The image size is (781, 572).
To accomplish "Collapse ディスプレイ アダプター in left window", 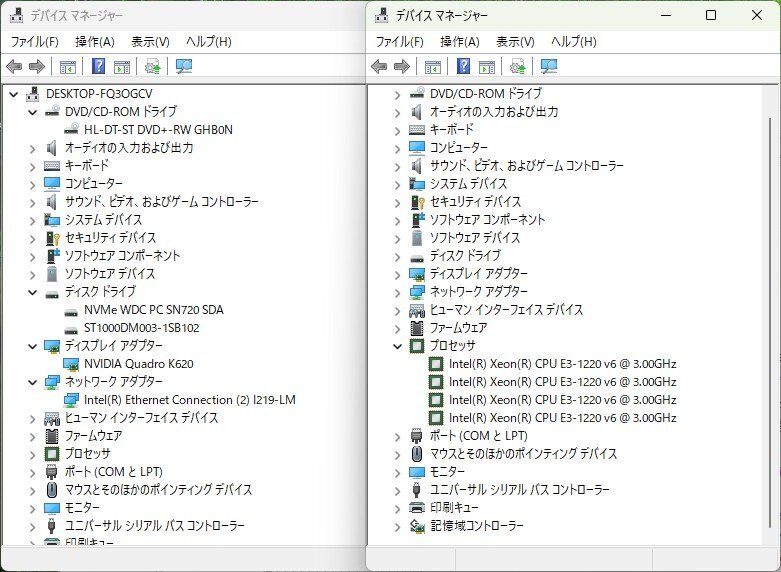I will 32,346.
